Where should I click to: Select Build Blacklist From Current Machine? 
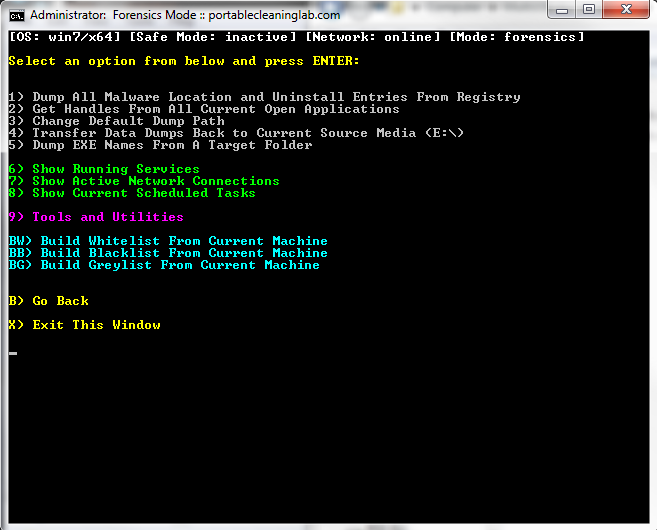point(168,253)
